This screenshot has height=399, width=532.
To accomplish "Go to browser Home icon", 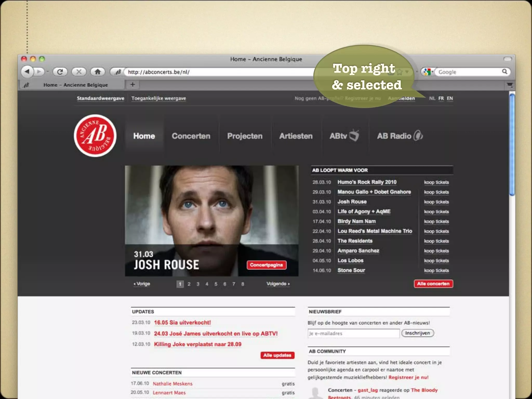I will (98, 72).
